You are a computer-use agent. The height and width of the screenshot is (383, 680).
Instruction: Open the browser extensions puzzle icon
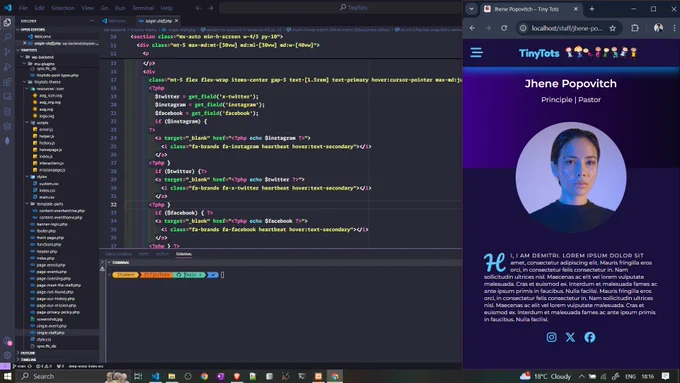[635, 28]
